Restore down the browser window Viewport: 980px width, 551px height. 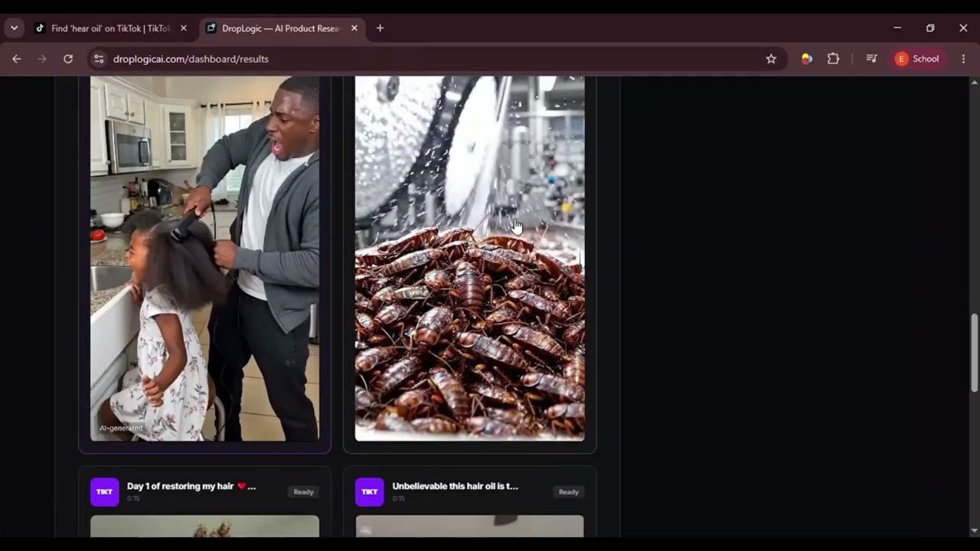tap(930, 28)
